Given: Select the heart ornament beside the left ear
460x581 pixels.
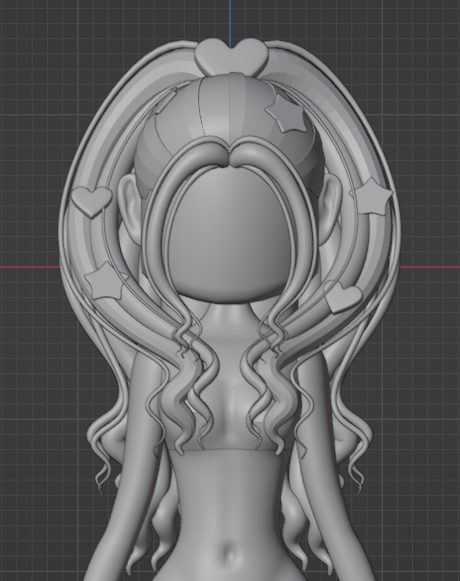Looking at the screenshot, I should (x=91, y=201).
